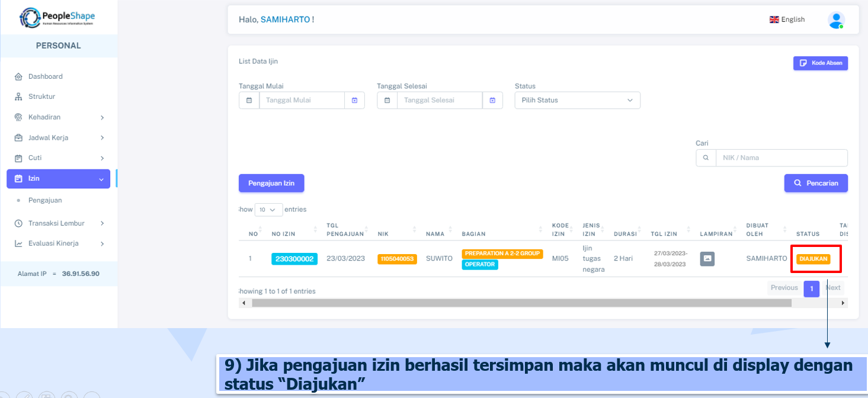Click the PeopleShape logo

(x=57, y=18)
